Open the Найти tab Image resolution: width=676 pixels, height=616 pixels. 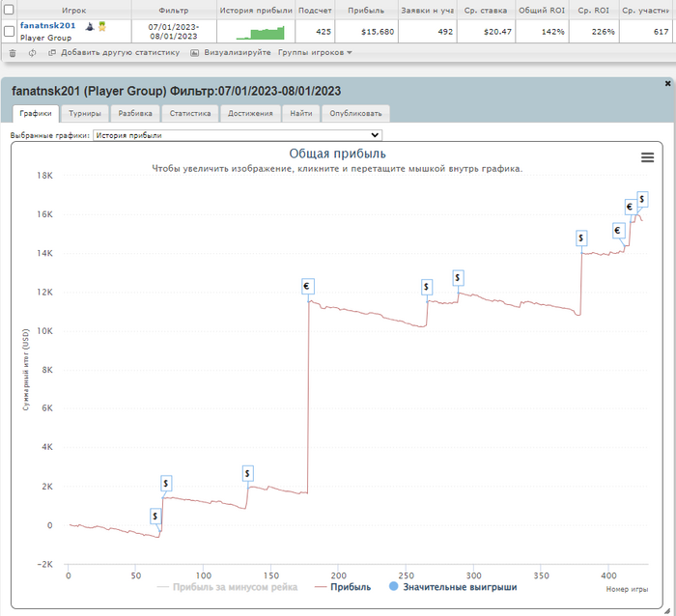click(x=301, y=113)
